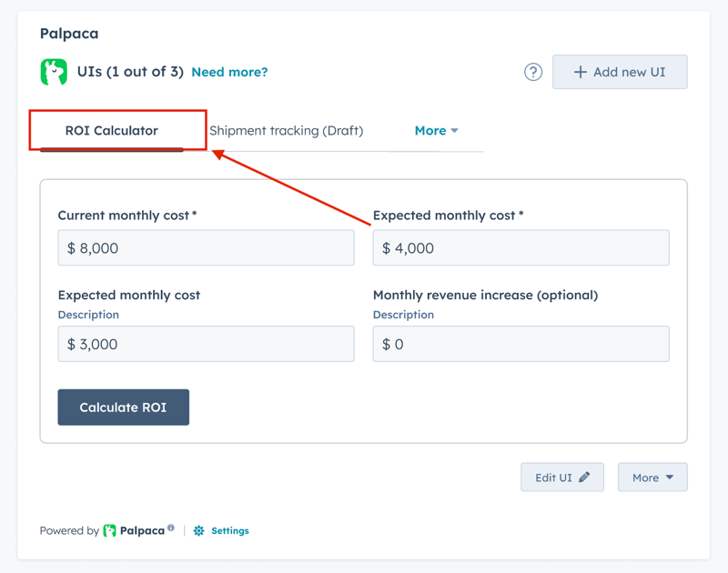Viewport: 728px width, 573px height.
Task: Click the Current monthly cost field
Action: [x=206, y=248]
